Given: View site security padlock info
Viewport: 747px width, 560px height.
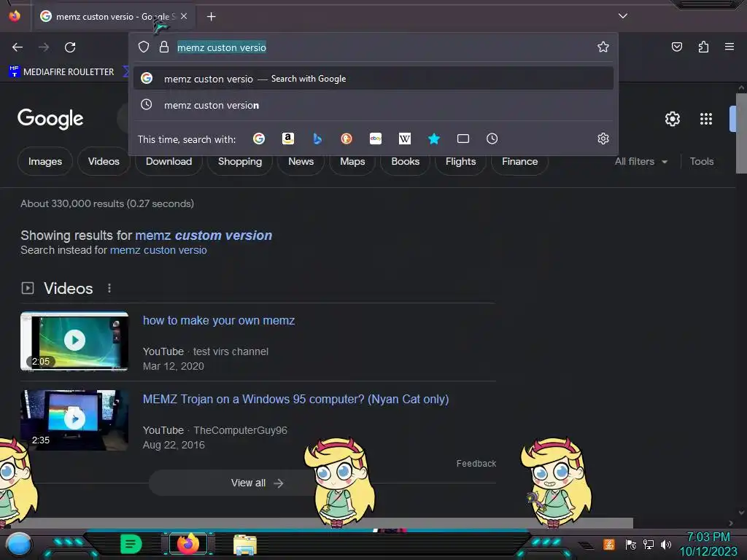Looking at the screenshot, I should point(164,47).
